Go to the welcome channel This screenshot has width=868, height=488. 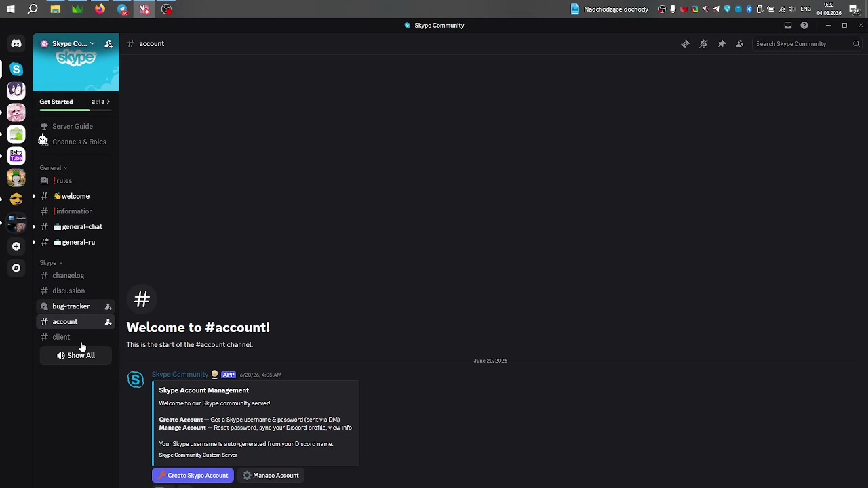[75, 196]
